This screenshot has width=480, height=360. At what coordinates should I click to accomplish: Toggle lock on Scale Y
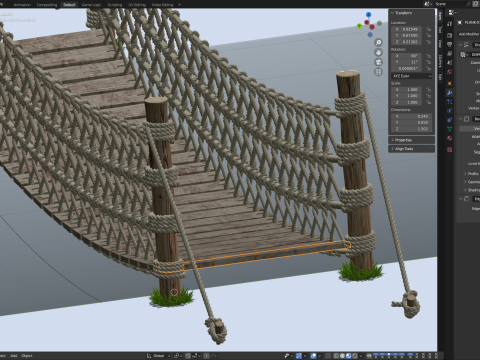tap(428, 96)
